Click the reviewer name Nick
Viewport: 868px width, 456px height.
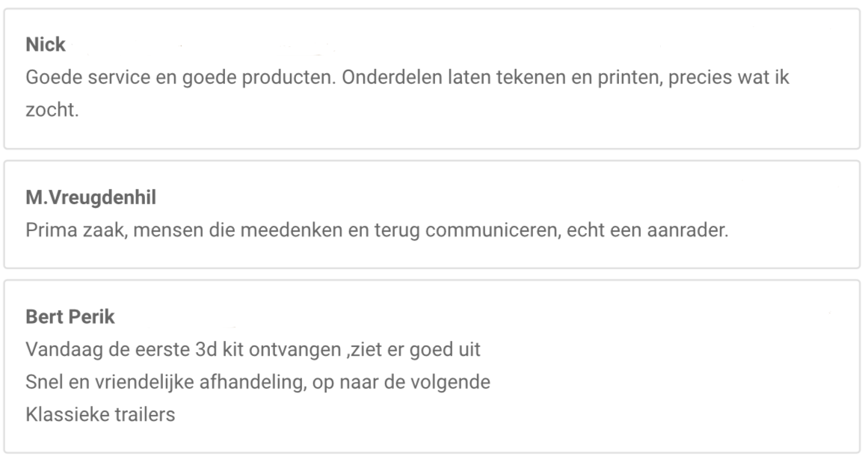pos(45,46)
